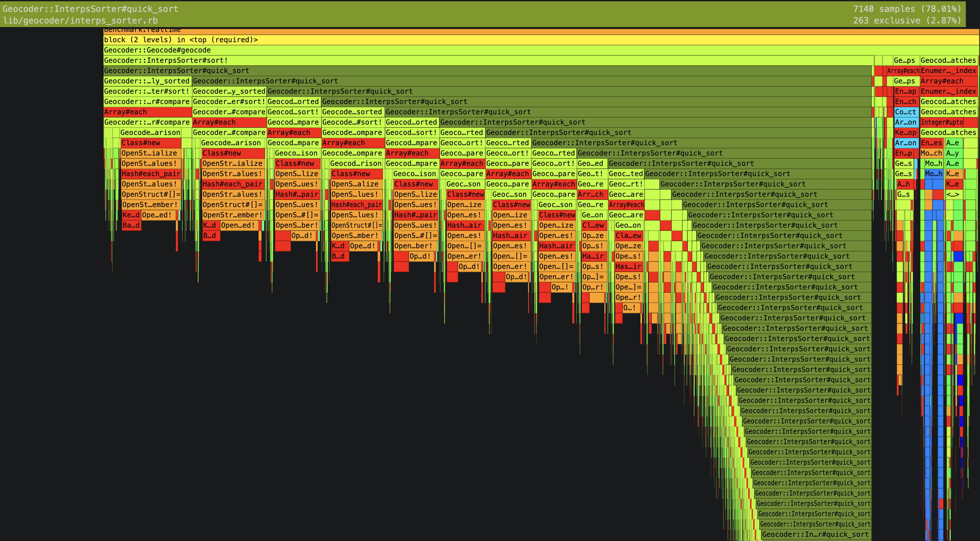Select the orange 'Ope…]=' frame
Screen dimensions: 980x541
(x=629, y=287)
